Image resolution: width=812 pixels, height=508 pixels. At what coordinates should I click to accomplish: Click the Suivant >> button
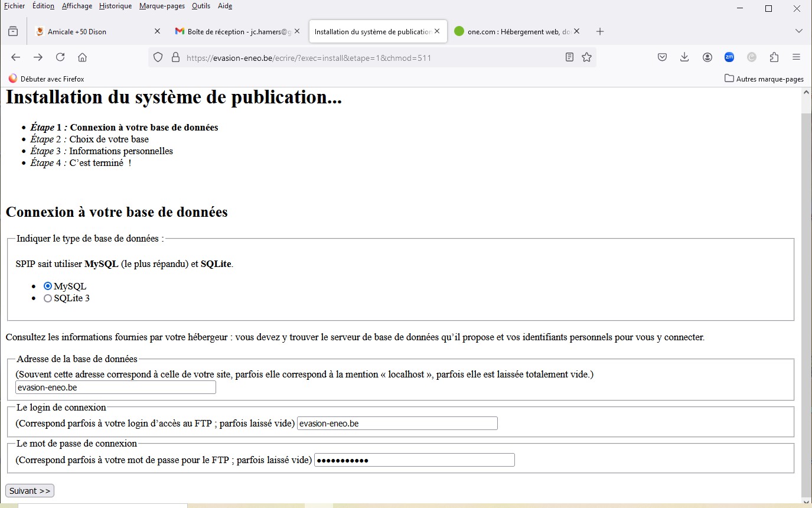(x=30, y=491)
